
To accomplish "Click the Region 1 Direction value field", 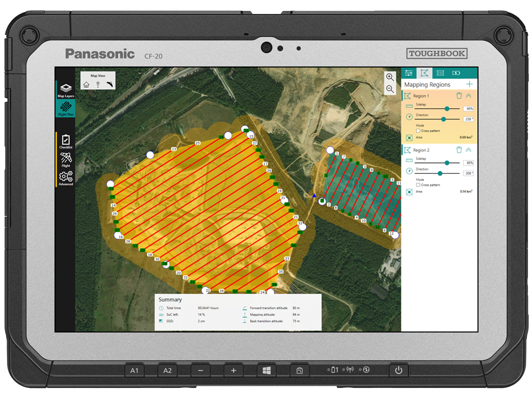I will 468,119.
